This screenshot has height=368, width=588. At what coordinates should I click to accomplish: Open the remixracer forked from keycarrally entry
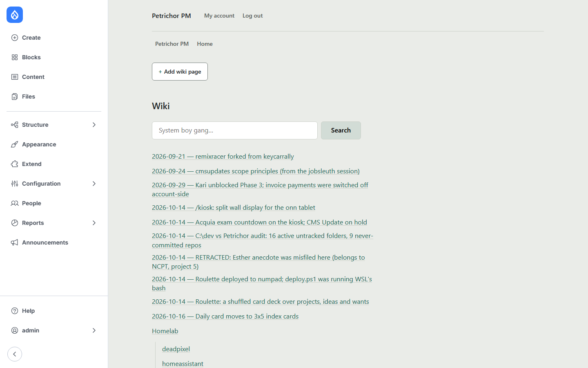coord(223,156)
